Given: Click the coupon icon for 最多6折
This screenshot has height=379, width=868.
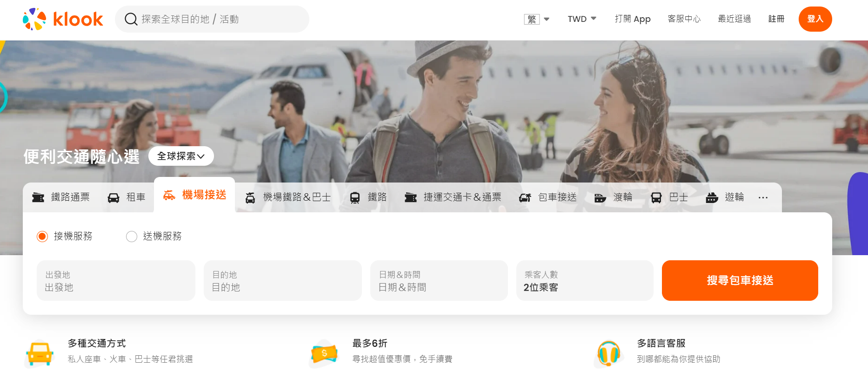Looking at the screenshot, I should (x=324, y=353).
